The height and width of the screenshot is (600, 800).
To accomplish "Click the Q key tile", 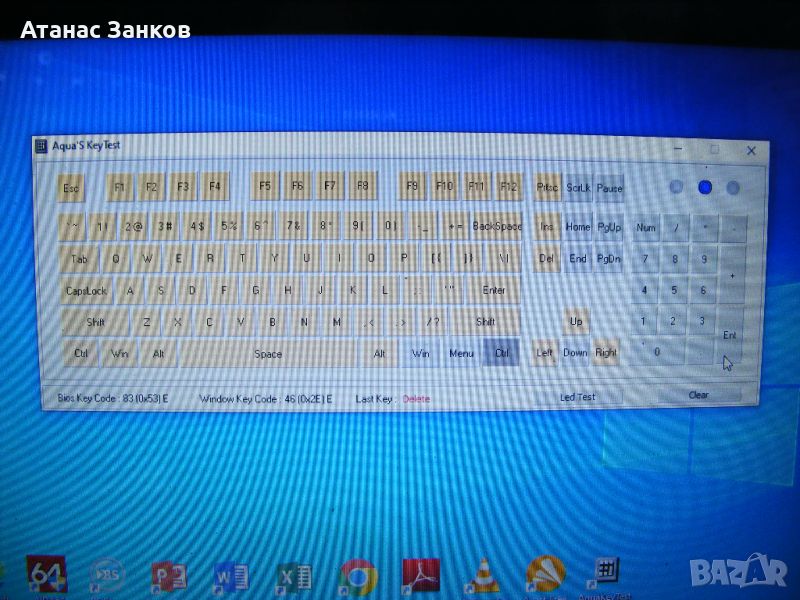I will 116,259.
